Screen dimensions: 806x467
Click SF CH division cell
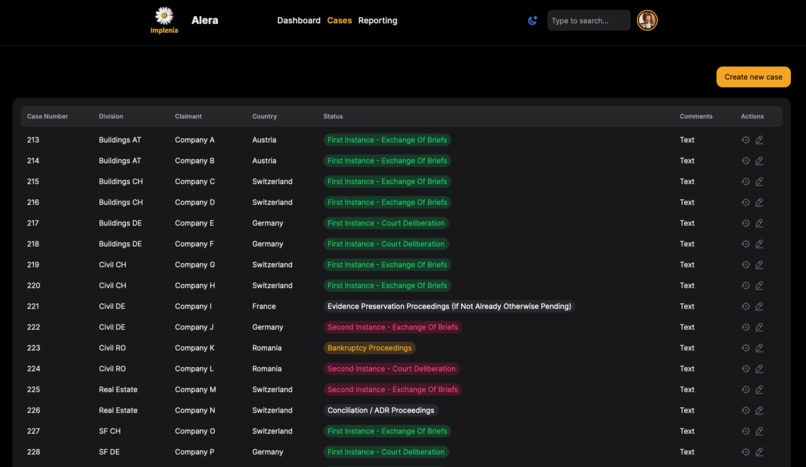coord(109,431)
